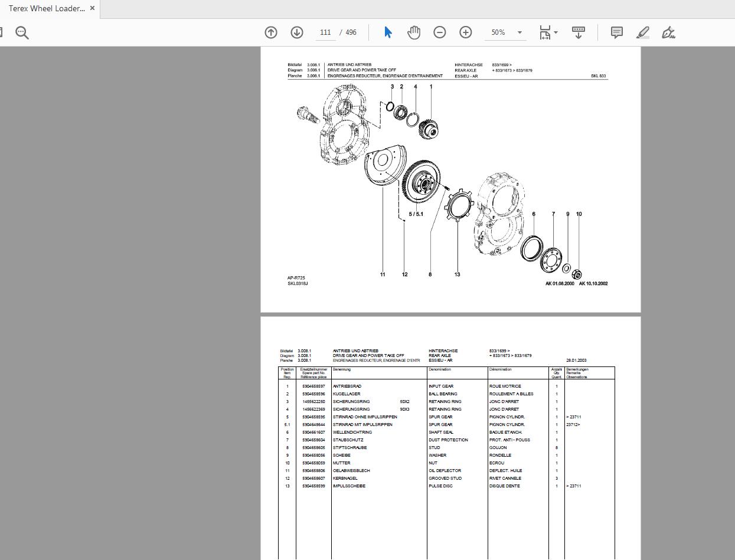The height and width of the screenshot is (560, 735).
Task: Open the Search document magnifier
Action: pos(22,32)
